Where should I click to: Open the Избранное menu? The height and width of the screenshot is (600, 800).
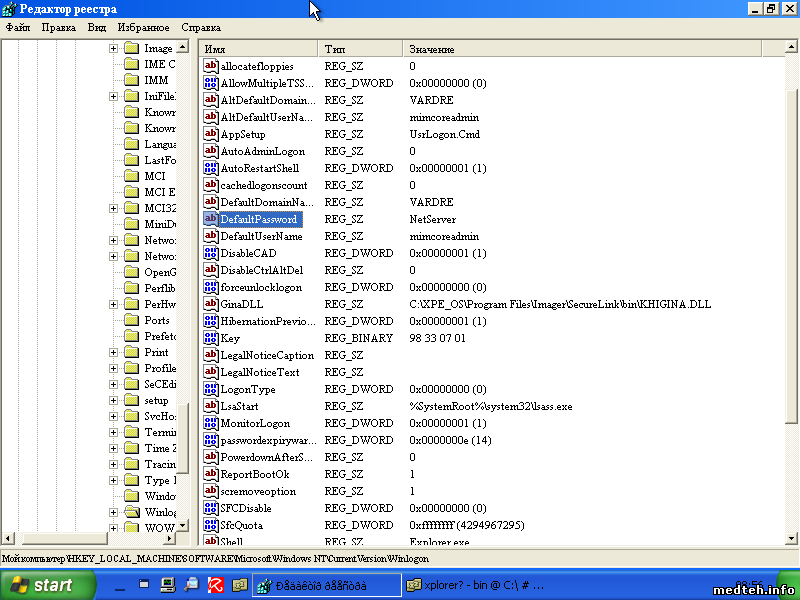tap(143, 27)
